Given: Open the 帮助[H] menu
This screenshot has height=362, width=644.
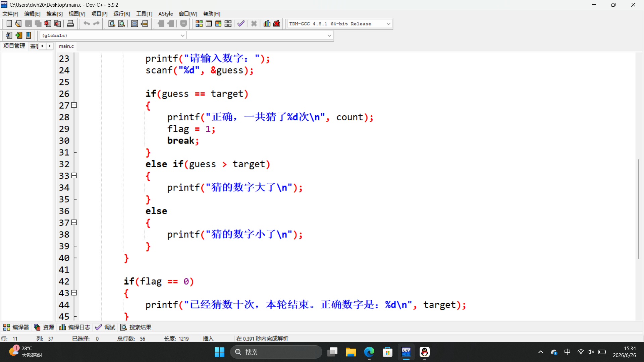Looking at the screenshot, I should pyautogui.click(x=212, y=14).
